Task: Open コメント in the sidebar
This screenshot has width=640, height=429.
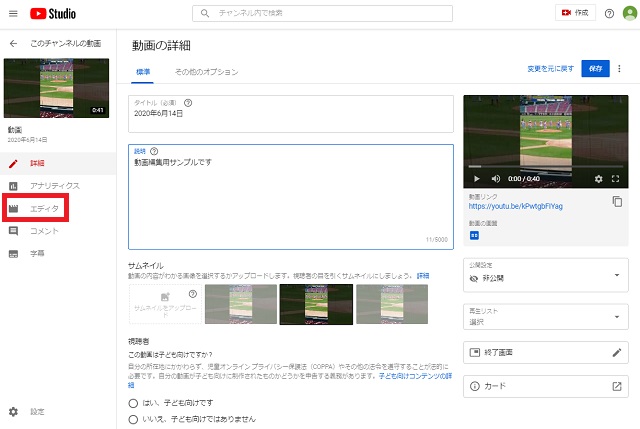Action: pyautogui.click(x=58, y=231)
